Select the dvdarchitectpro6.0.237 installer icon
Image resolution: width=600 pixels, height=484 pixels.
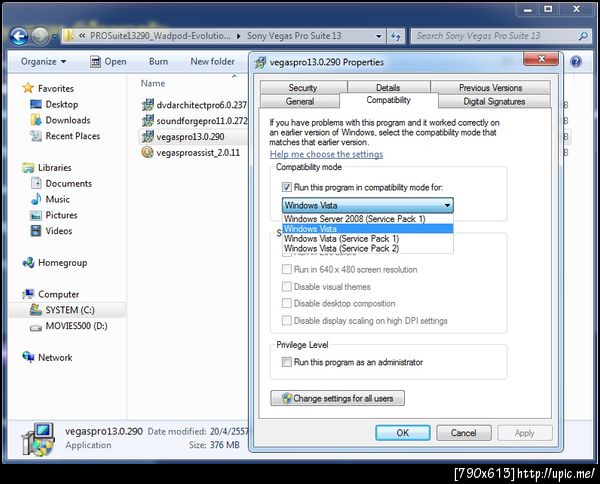pyautogui.click(x=147, y=104)
